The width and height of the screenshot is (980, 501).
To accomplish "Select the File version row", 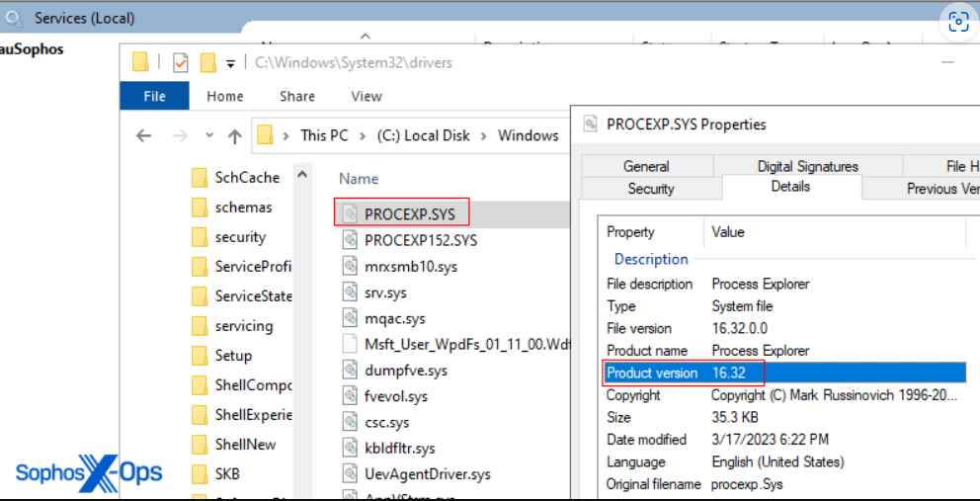I will click(x=785, y=328).
